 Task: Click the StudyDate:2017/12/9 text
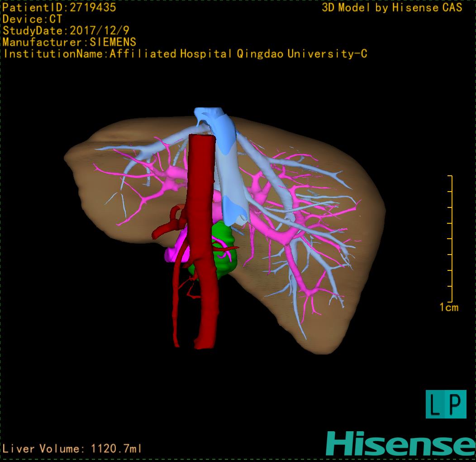[x=66, y=31]
